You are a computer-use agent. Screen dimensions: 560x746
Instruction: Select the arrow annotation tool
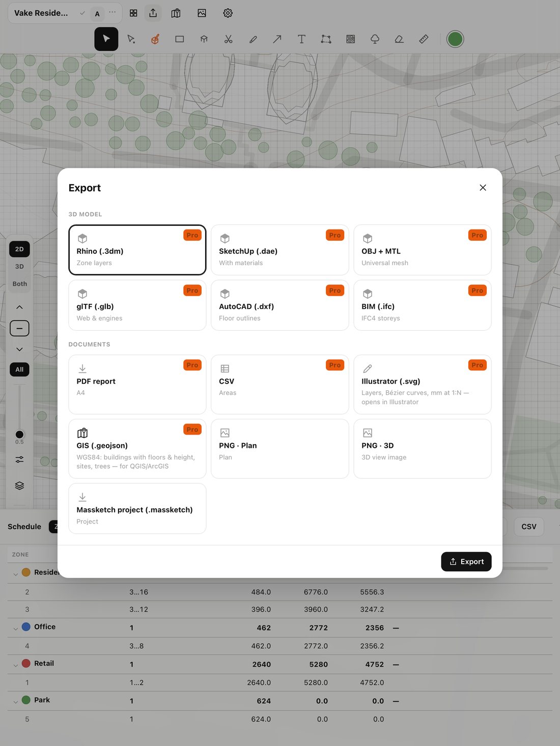(x=277, y=39)
